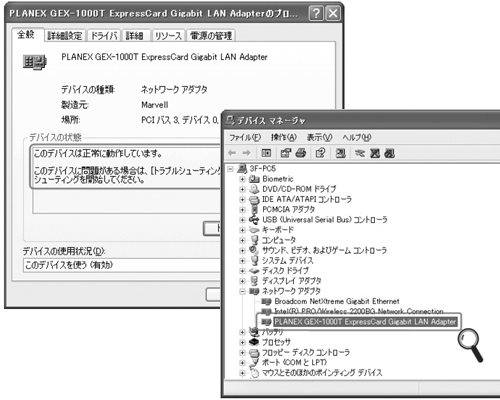Select the ディスプレイ アダプタ tree item
500x400 pixels.
[292, 281]
